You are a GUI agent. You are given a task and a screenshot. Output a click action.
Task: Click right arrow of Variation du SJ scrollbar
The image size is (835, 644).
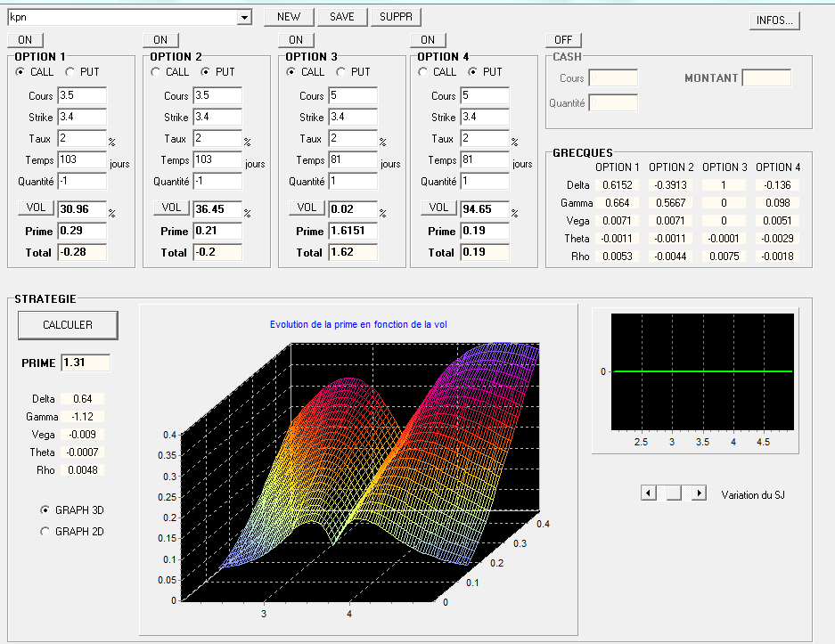700,493
